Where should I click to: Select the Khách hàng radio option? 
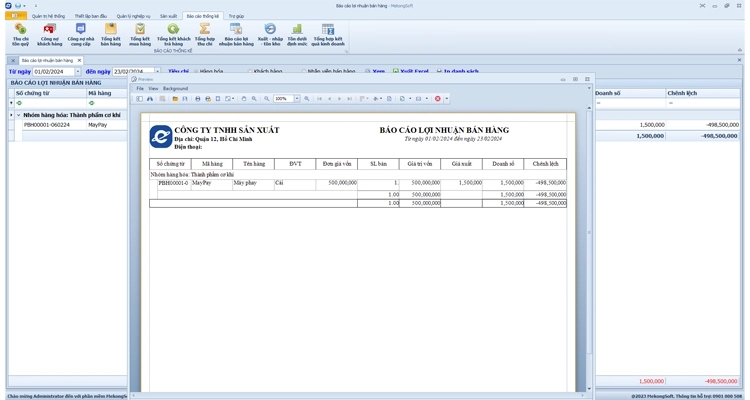(x=251, y=72)
